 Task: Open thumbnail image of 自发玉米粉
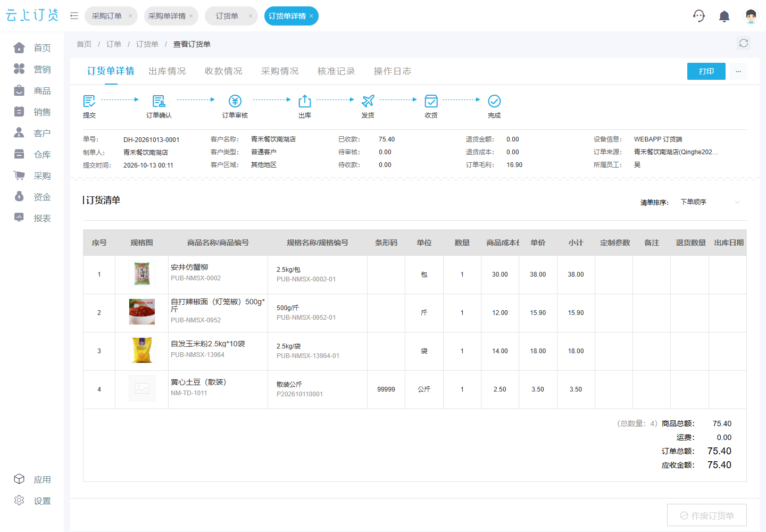click(142, 351)
